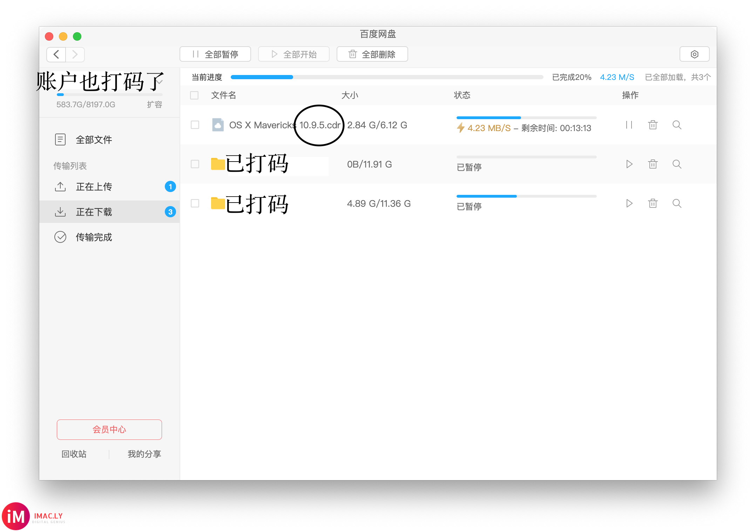Start all downloads with 全部开始
The height and width of the screenshot is (532, 756).
294,54
